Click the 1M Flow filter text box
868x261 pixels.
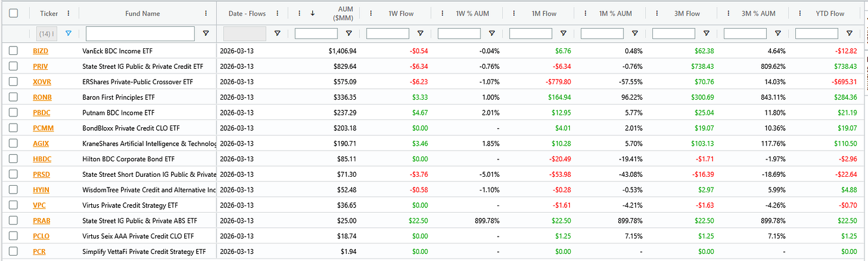click(531, 33)
